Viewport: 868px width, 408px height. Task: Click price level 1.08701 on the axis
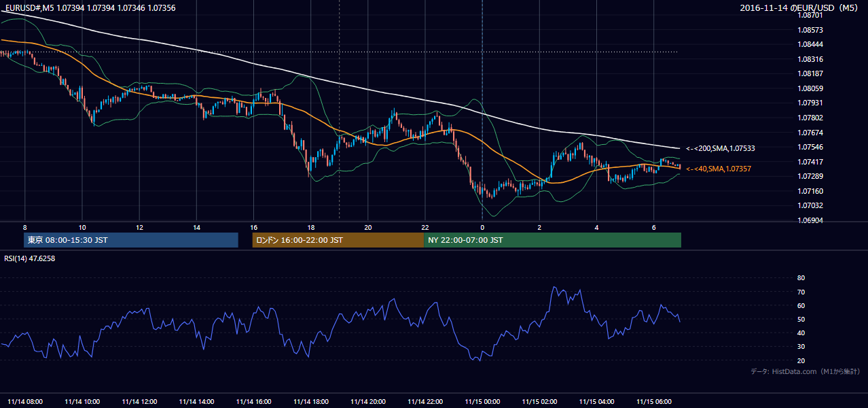point(811,15)
